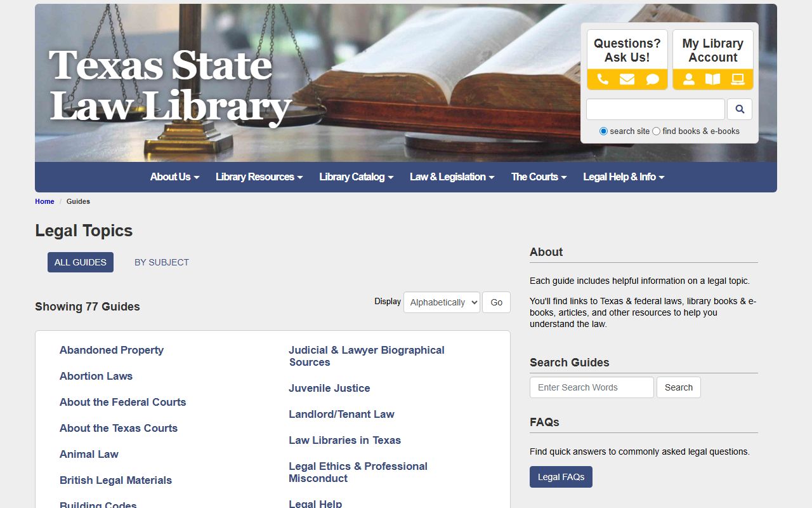Screen dimensions: 812x508
Task: Click the open book icon under My Library Account
Action: tap(713, 79)
